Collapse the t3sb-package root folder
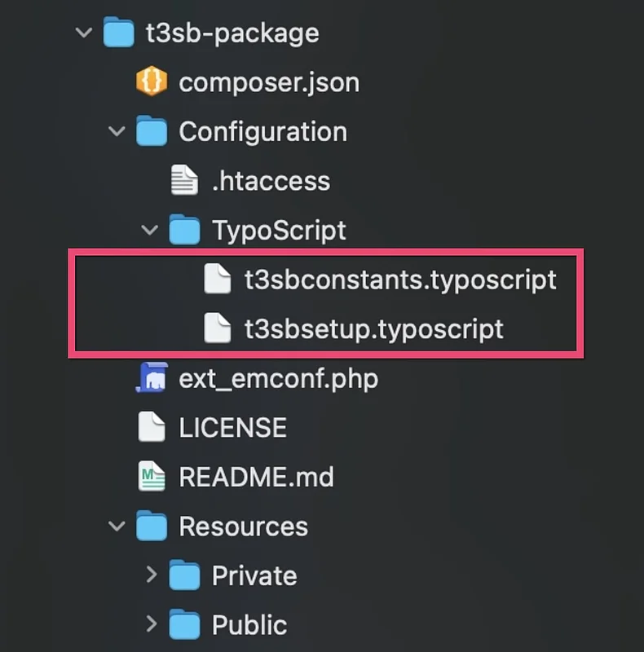Screen dimensions: 644x652 [84, 33]
